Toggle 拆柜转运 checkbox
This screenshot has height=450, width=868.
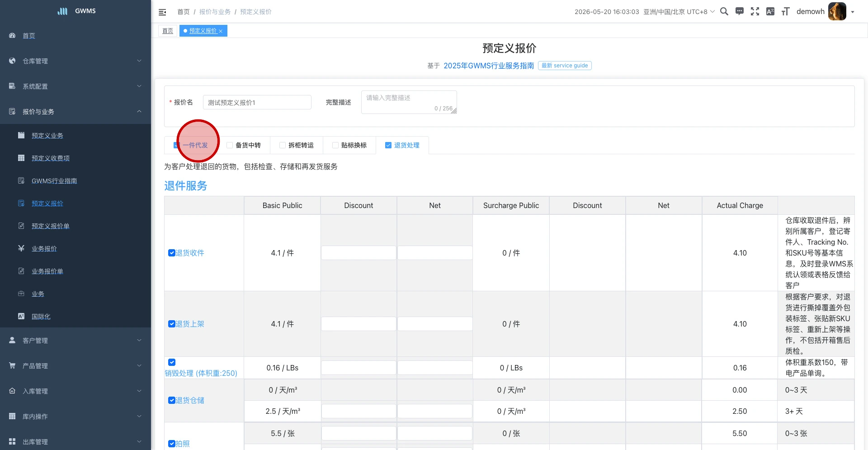click(283, 145)
